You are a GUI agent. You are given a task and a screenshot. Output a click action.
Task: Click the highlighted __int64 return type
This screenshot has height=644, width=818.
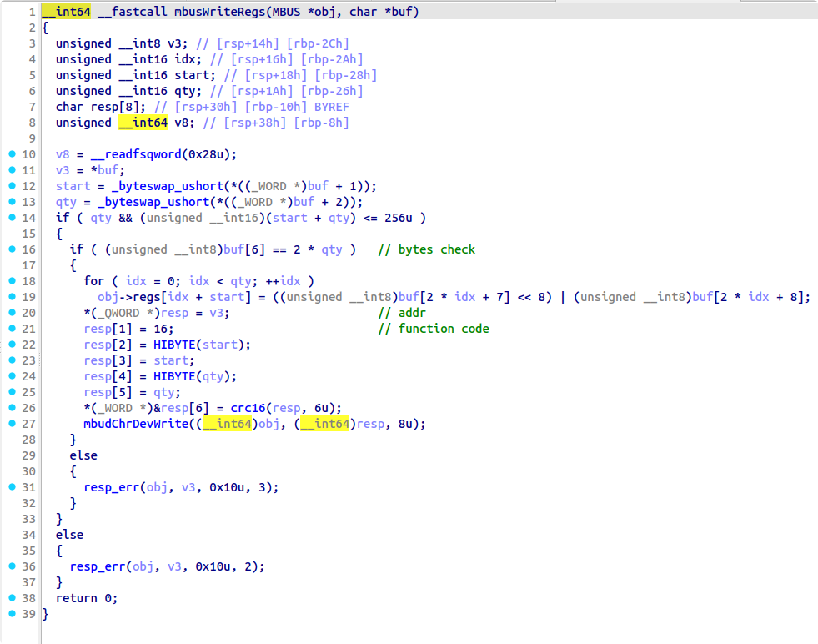pos(68,11)
